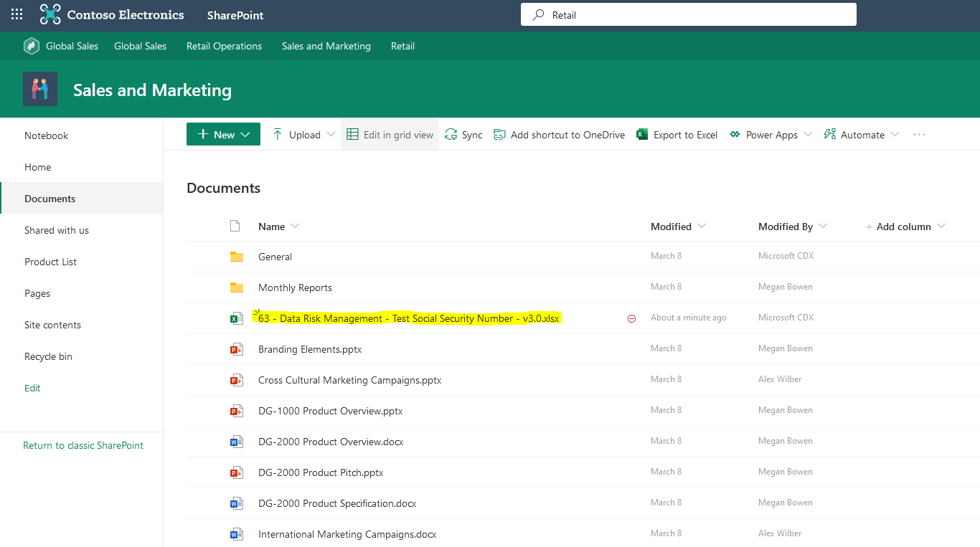Open Sales and Marketing in hub navigation
The image size is (980, 547).
coord(326,46)
